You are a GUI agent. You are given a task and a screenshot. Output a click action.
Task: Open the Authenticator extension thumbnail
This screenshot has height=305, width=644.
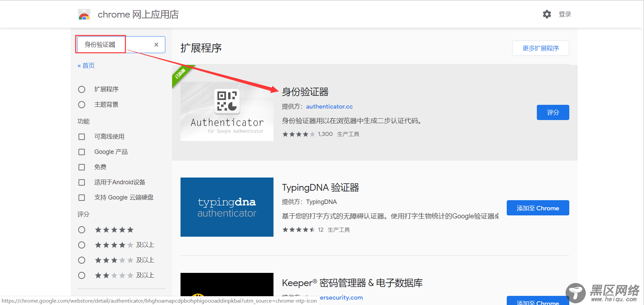227,111
